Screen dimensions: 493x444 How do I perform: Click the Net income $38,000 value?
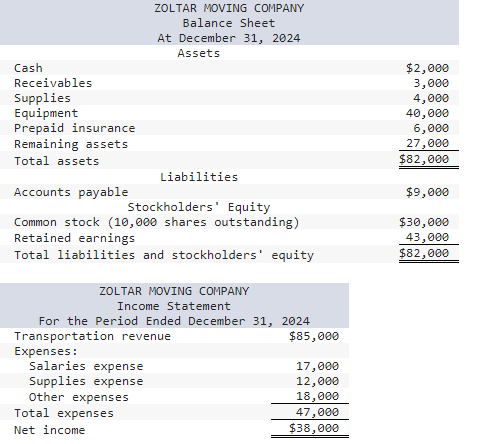(x=314, y=428)
